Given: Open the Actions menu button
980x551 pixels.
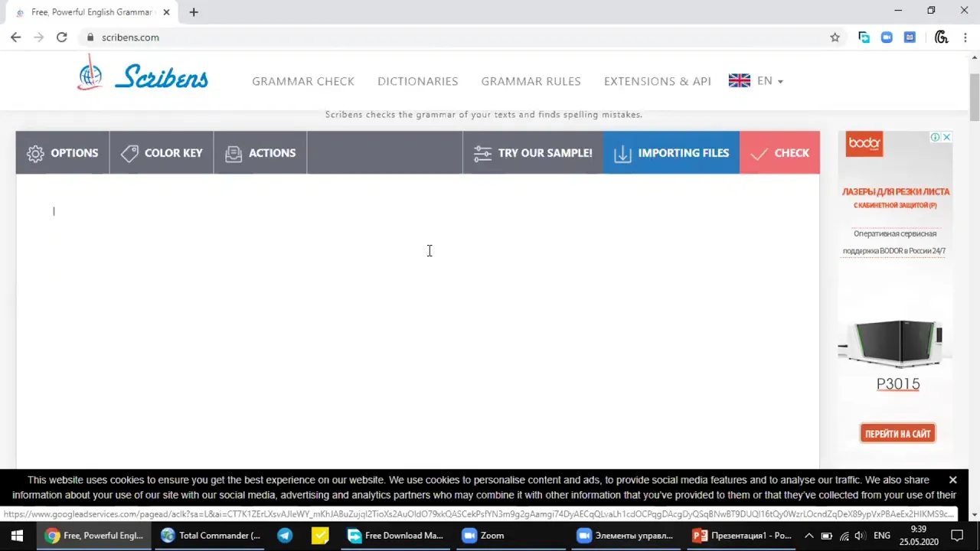Looking at the screenshot, I should pos(260,152).
